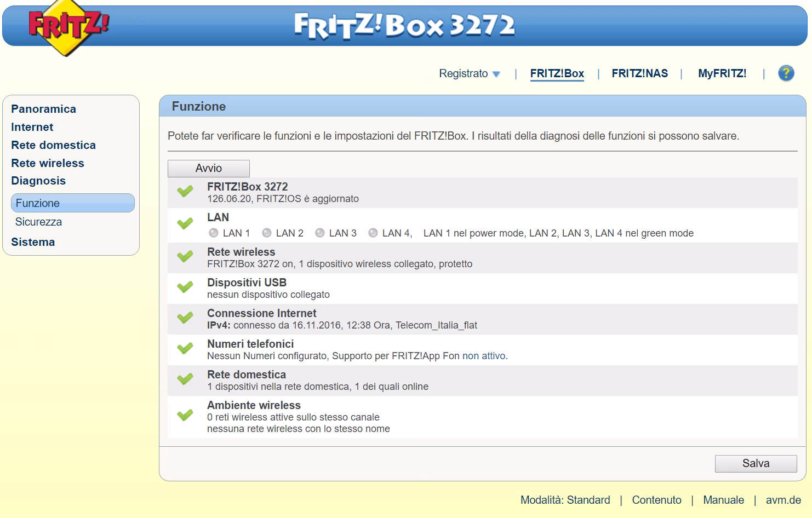The width and height of the screenshot is (812, 518).
Task: Click the green checkmark beside Rete wireless
Action: (185, 256)
